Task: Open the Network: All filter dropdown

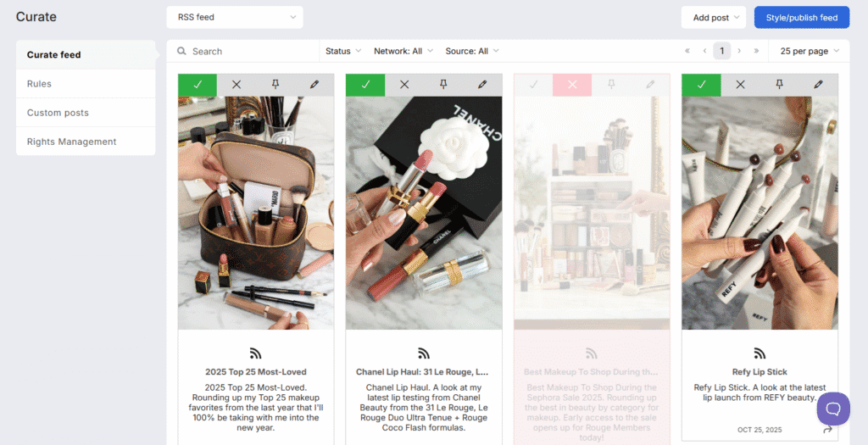Action: [x=403, y=51]
